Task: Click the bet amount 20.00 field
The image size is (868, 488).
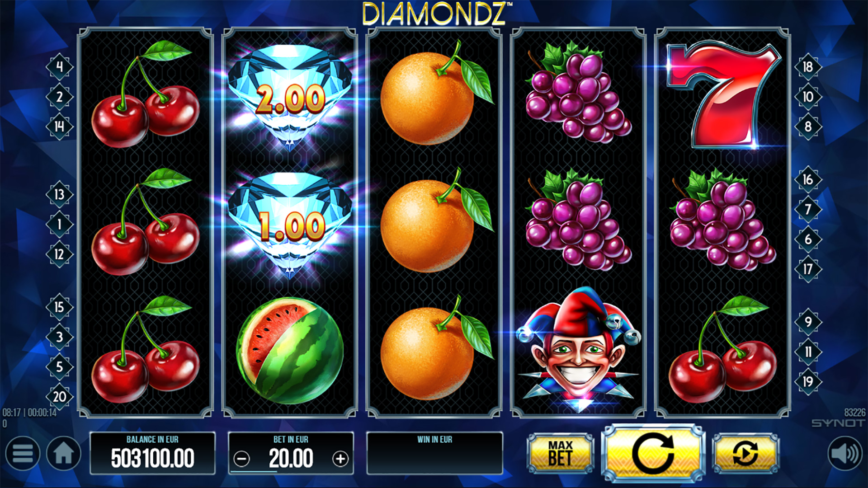Action: [291, 453]
